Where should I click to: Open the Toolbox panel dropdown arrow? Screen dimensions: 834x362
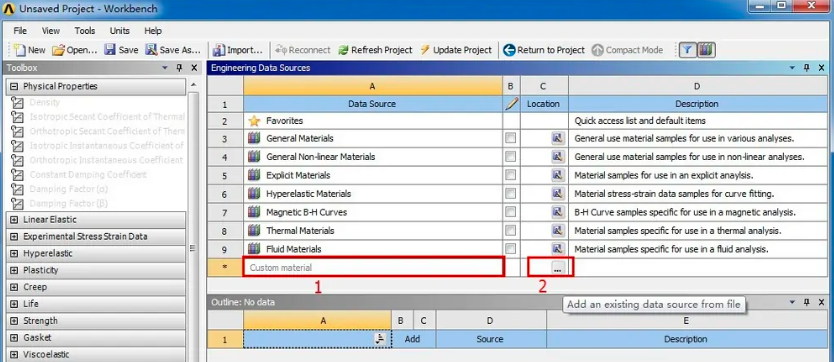[165, 68]
